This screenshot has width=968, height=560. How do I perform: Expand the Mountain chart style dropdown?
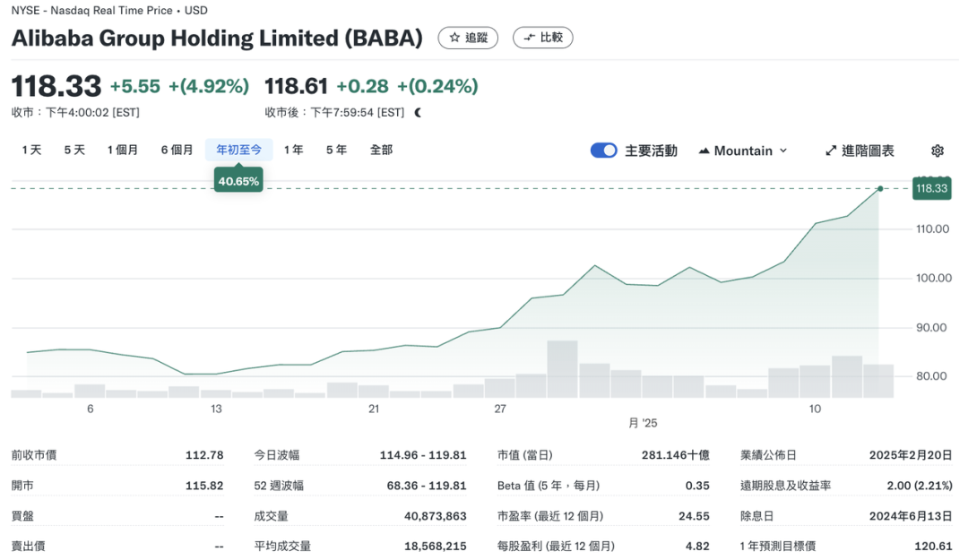(782, 151)
